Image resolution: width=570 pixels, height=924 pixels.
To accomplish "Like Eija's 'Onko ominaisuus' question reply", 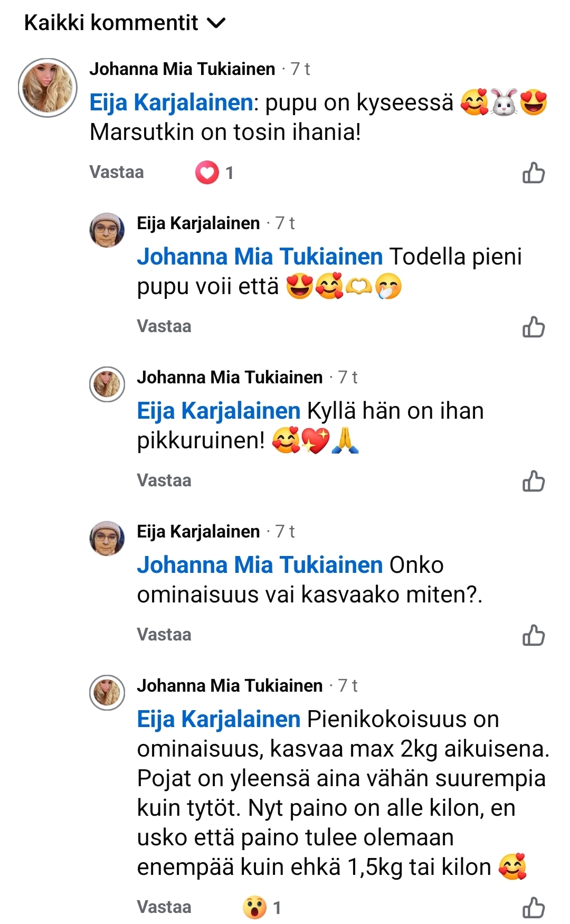I will click(x=533, y=635).
